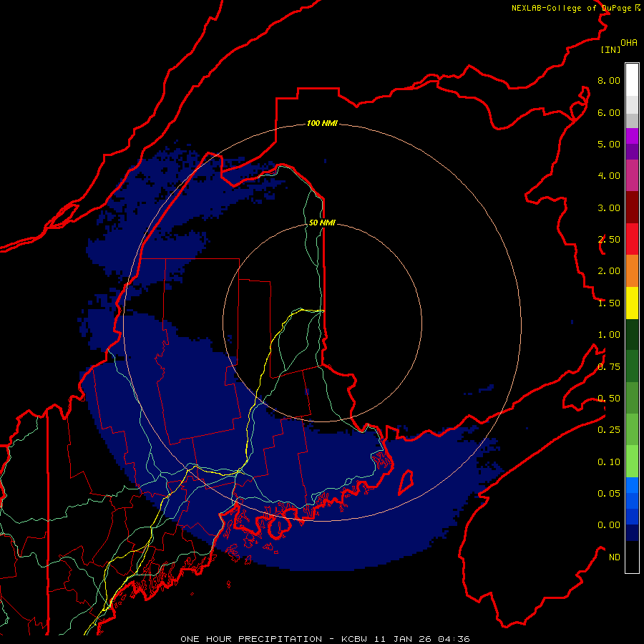The image size is (644, 644).
Task: Select the 5.00 legend value
Action: click(x=609, y=144)
